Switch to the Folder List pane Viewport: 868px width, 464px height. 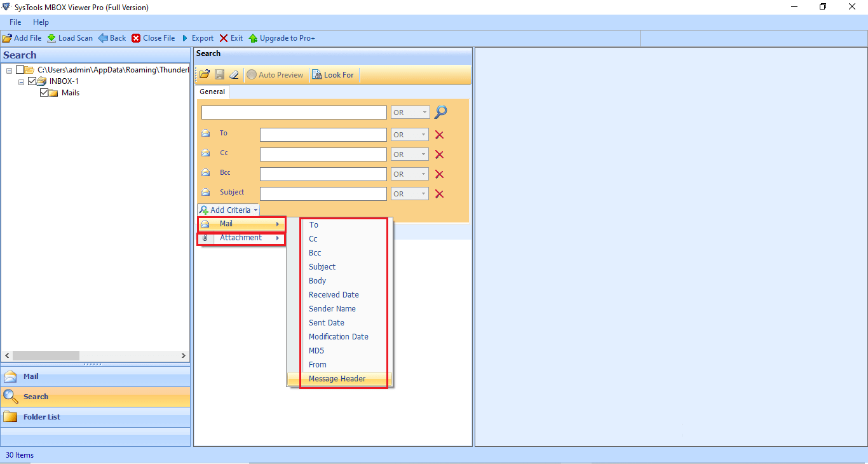click(x=95, y=417)
